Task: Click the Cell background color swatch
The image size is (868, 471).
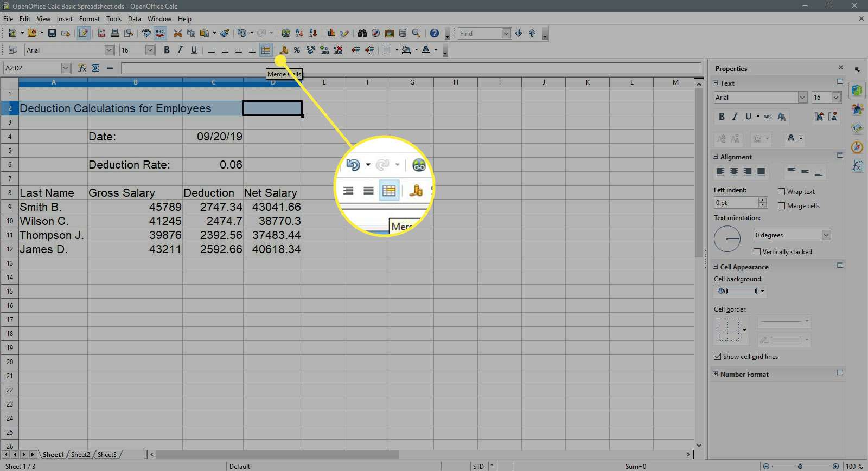Action: [x=742, y=291]
